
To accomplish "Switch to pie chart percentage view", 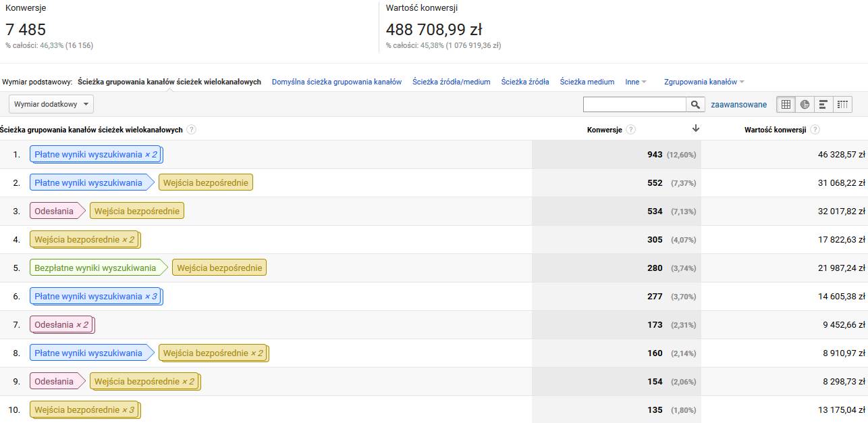I will [805, 104].
